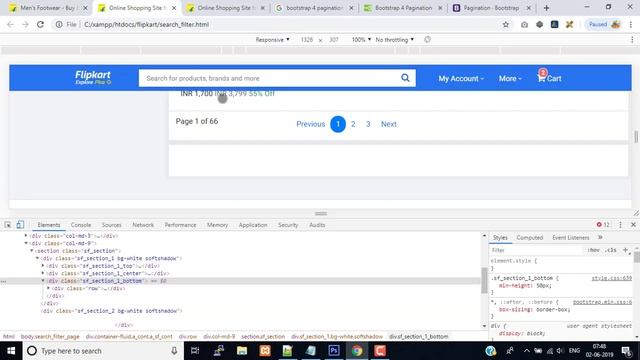This screenshot has height=360, width=640.
Task: Toggle the device toolbar icon
Action: 20,225
